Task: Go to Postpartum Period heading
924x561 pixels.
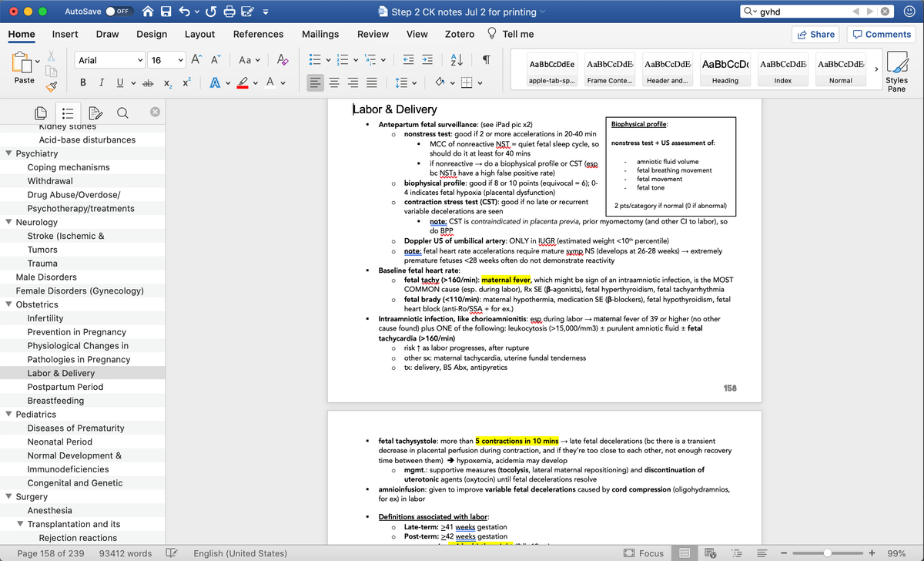Action: point(65,387)
